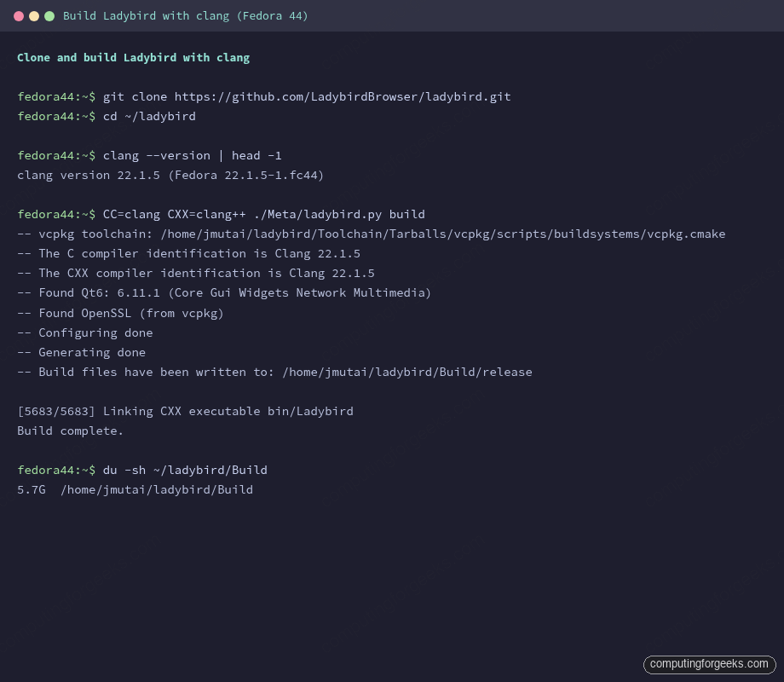The height and width of the screenshot is (682, 784).
Task: Click the 'Configuring done' line
Action: click(x=85, y=332)
